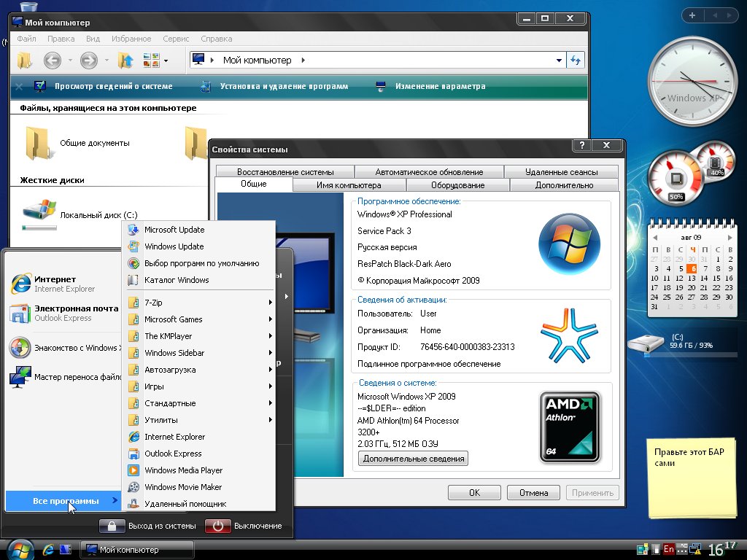
Task: Expand the Автозагрузка submenu
Action: pyautogui.click(x=198, y=370)
